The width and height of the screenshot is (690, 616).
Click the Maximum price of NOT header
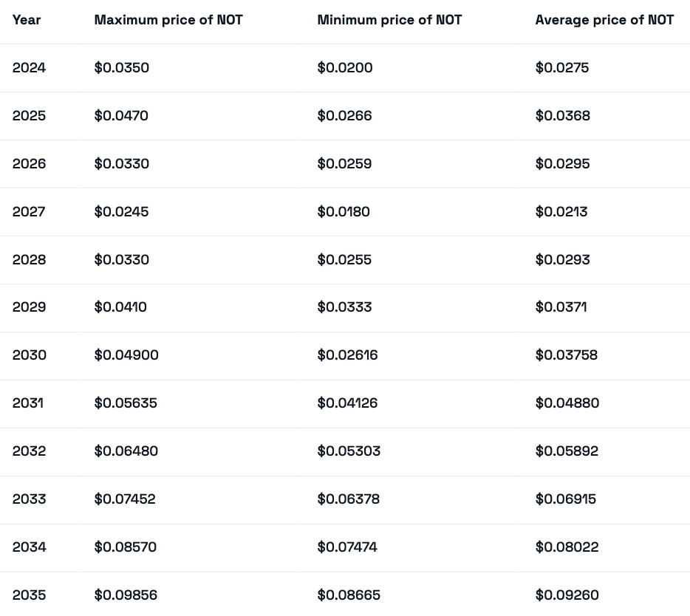(168, 20)
